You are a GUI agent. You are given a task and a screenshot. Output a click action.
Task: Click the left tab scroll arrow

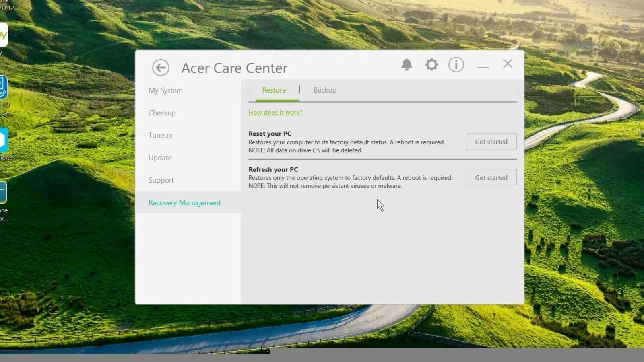pyautogui.click(x=248, y=90)
